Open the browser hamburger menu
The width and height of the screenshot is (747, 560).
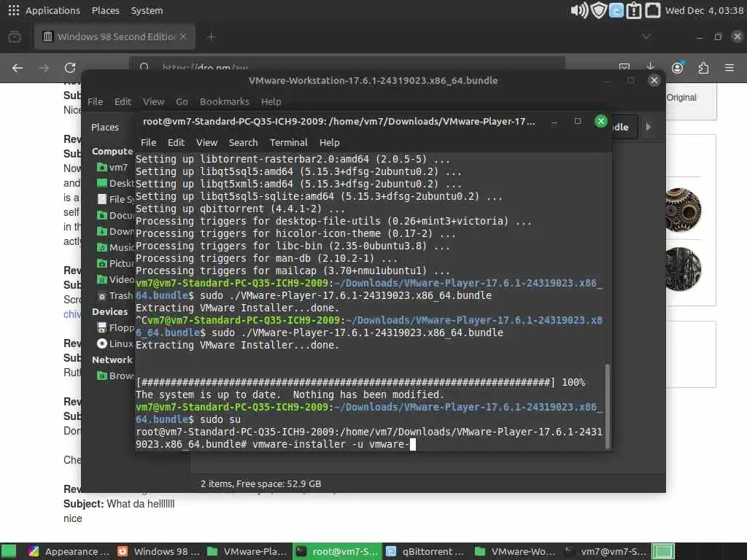pos(729,68)
